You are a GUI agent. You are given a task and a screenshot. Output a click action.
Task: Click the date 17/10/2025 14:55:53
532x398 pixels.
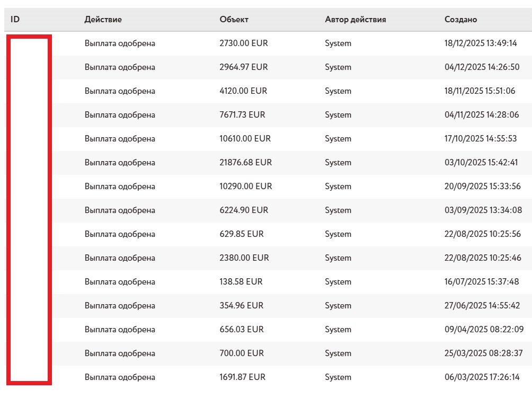pyautogui.click(x=481, y=139)
